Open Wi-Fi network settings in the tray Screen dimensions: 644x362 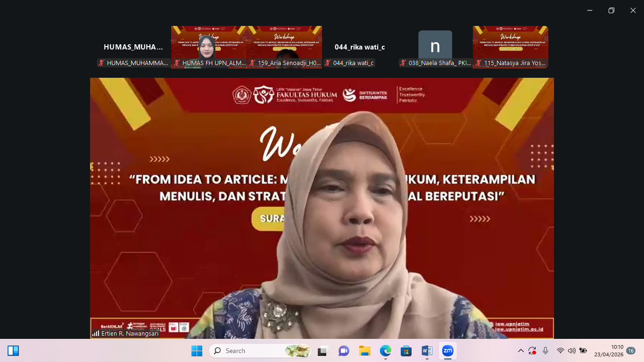tap(560, 351)
